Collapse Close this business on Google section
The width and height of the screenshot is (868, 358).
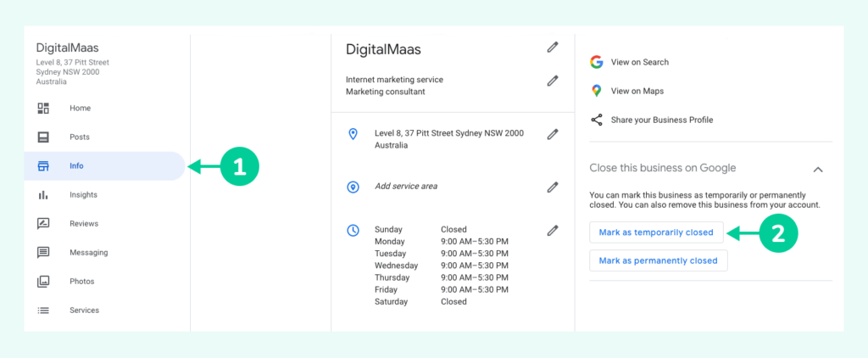click(818, 170)
